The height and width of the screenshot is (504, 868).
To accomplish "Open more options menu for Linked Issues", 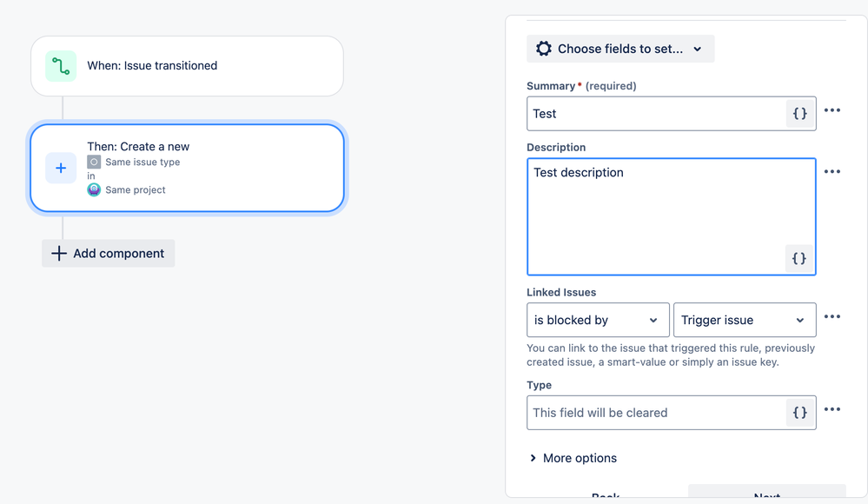I will (832, 317).
